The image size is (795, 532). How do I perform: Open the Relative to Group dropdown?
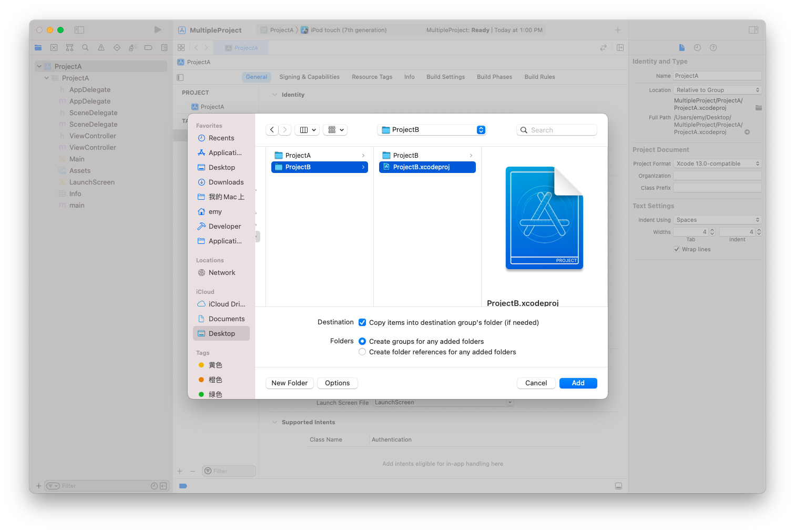pos(718,90)
